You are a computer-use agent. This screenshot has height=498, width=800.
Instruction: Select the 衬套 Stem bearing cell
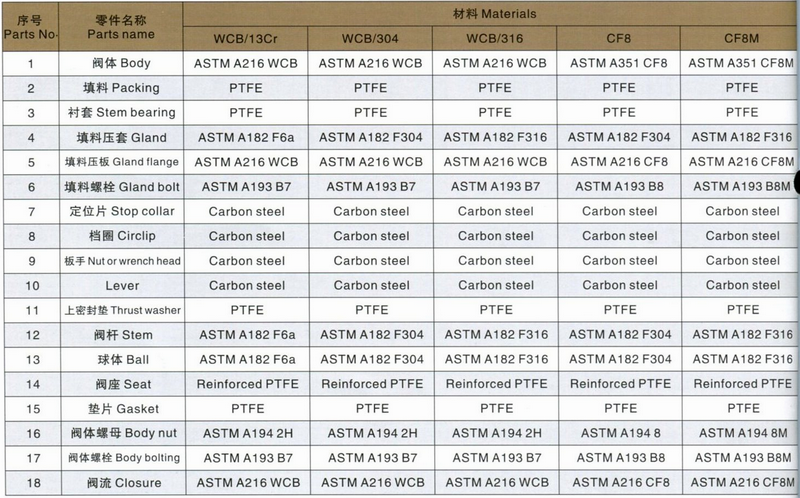click(122, 113)
